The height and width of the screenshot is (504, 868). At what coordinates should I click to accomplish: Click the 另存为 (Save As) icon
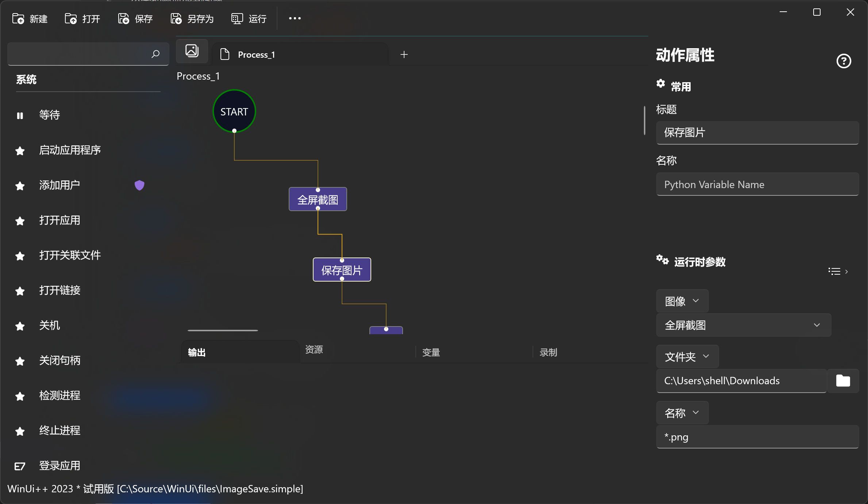(x=176, y=19)
